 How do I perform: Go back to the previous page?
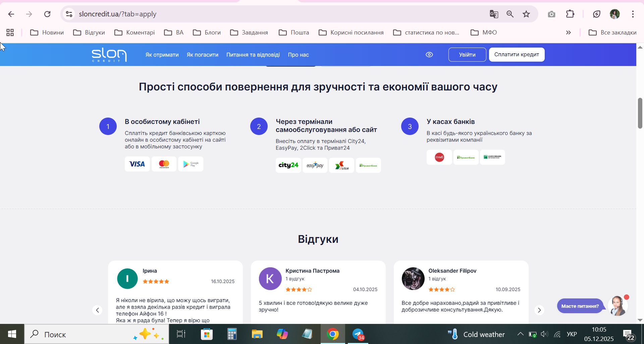tap(11, 14)
